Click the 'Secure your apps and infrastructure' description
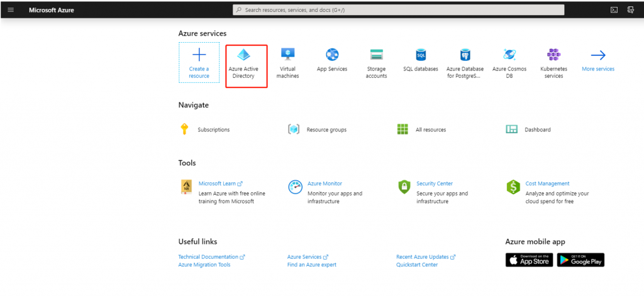 (x=442, y=197)
